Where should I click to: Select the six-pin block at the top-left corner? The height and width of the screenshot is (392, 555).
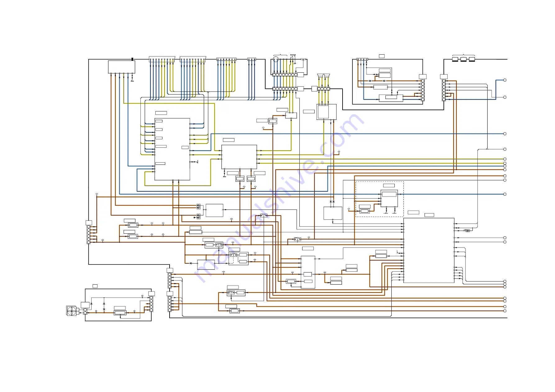point(121,67)
